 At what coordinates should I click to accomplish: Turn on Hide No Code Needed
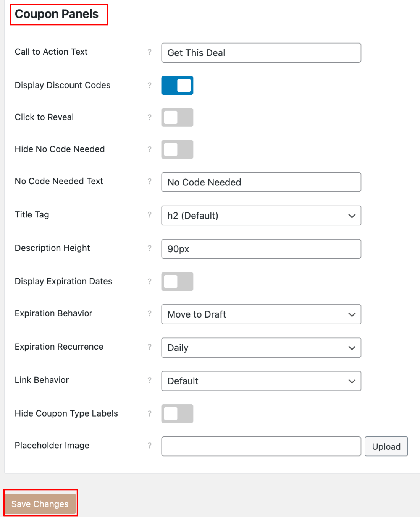coord(177,149)
